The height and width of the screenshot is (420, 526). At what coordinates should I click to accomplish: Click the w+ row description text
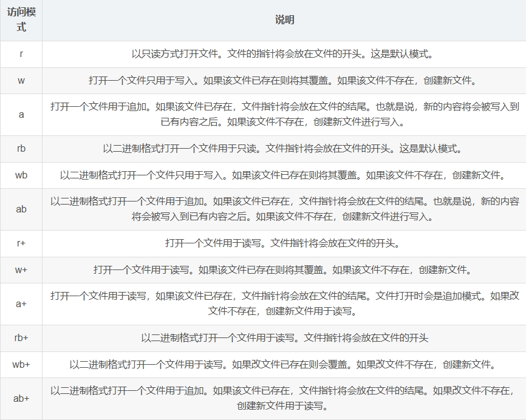click(282, 270)
